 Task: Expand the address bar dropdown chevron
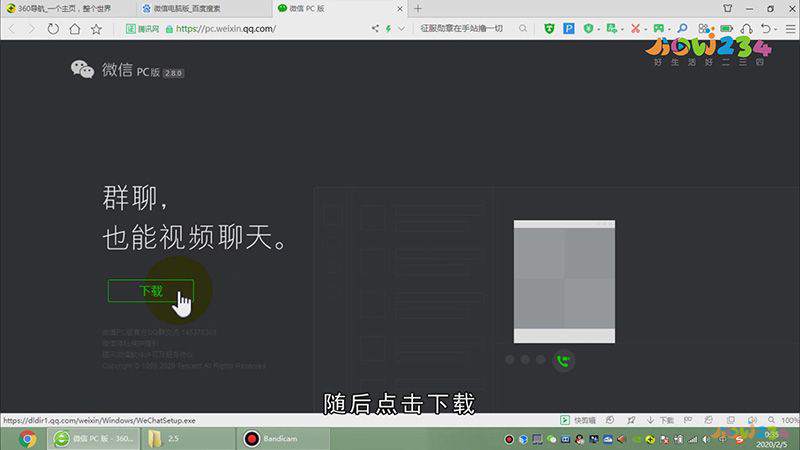coord(402,29)
